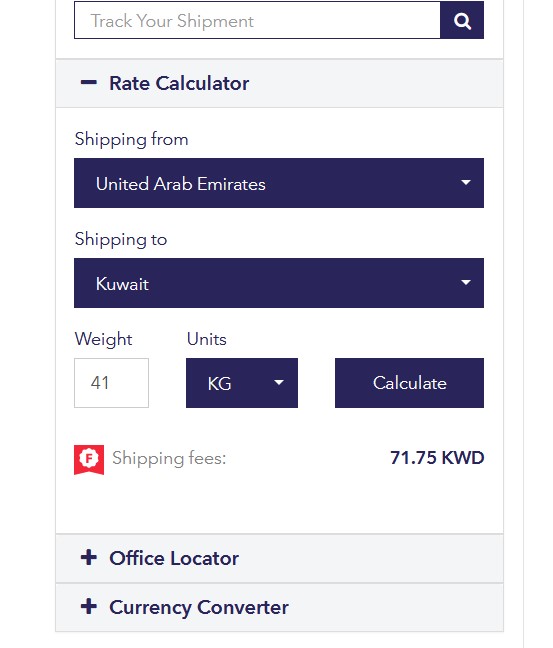The width and height of the screenshot is (553, 648).
Task: Click the Weight input showing 41
Action: coord(111,383)
